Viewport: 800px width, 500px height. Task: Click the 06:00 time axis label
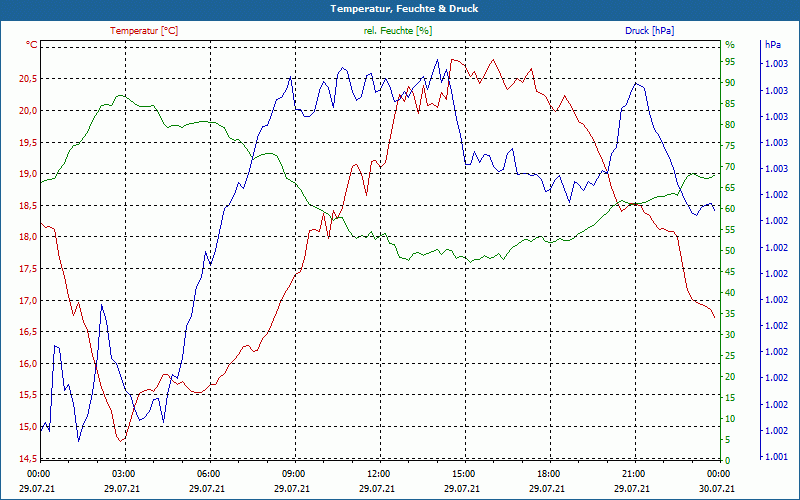(208, 474)
